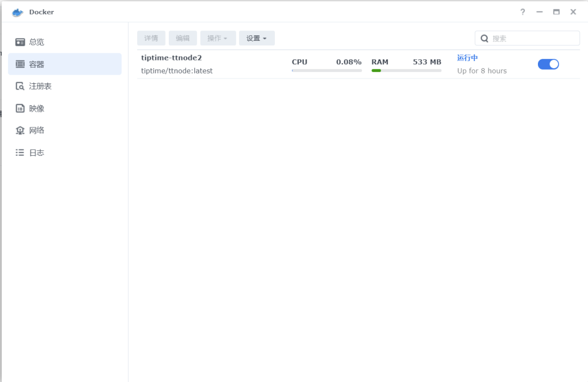This screenshot has width=588, height=382.
Task: Open the 注册表 registry section
Action: tap(65, 86)
